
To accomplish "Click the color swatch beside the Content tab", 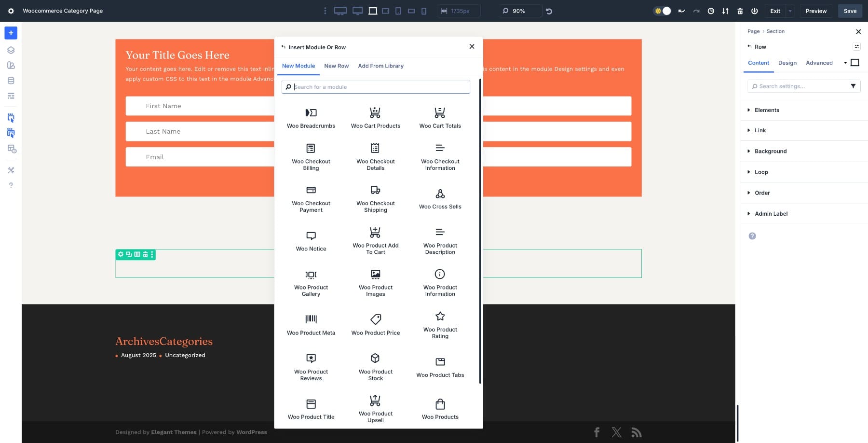I will coord(854,62).
